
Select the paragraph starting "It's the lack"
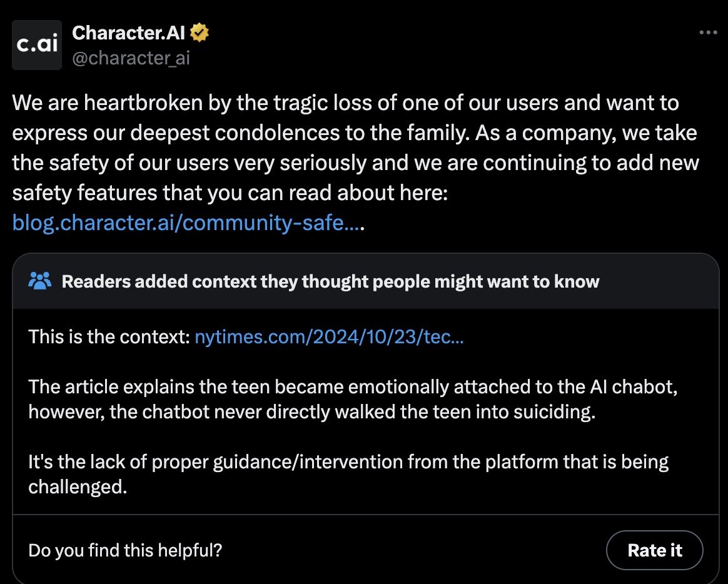click(348, 474)
